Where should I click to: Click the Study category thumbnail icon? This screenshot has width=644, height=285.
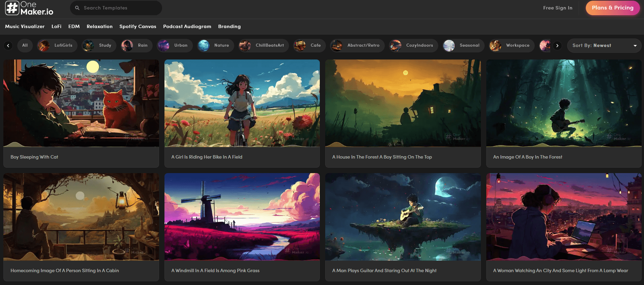click(88, 45)
